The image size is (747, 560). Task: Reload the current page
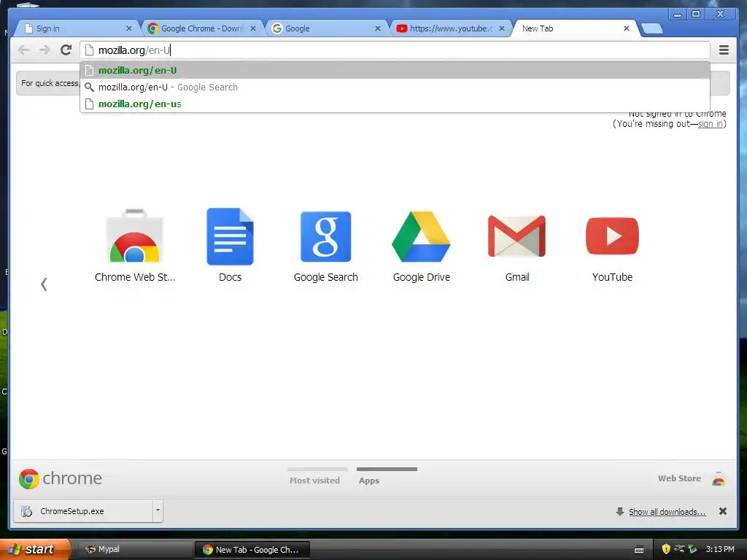66,50
